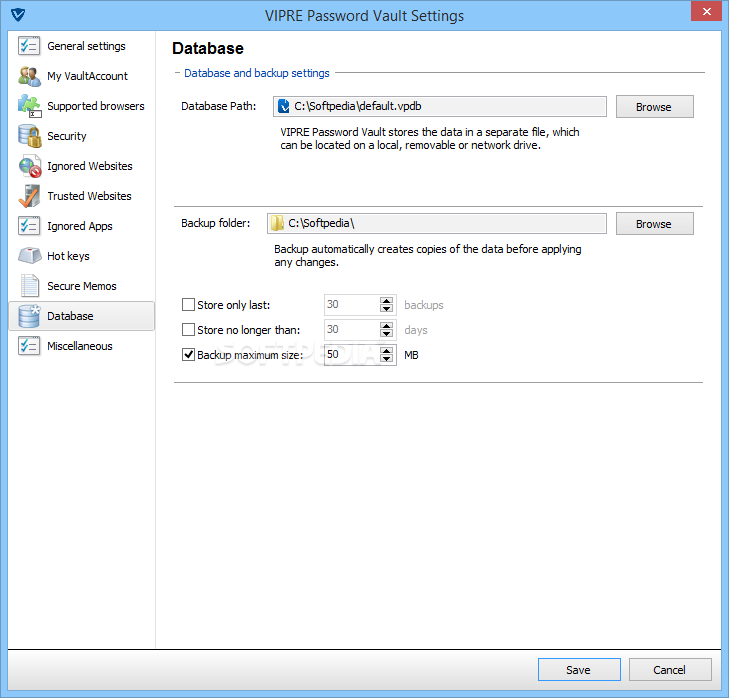Decrease Store only last backups value
Screen dimensions: 729x698
(x=386, y=309)
